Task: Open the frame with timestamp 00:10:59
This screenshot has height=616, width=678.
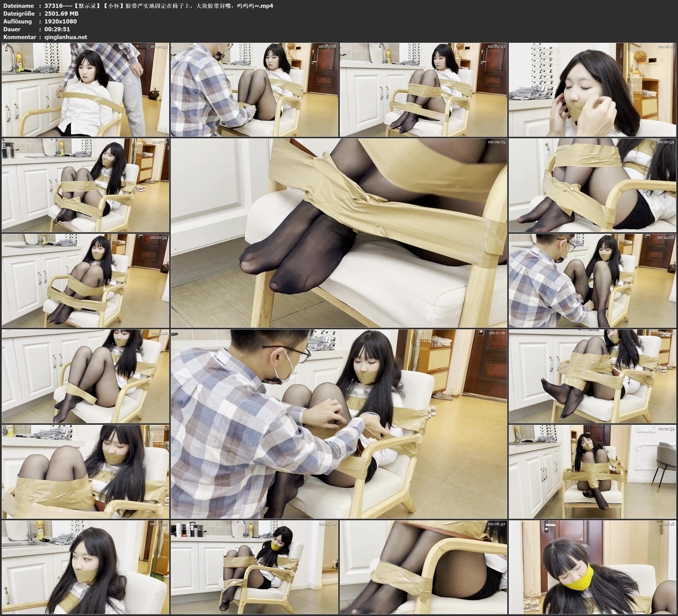Action: (592, 185)
